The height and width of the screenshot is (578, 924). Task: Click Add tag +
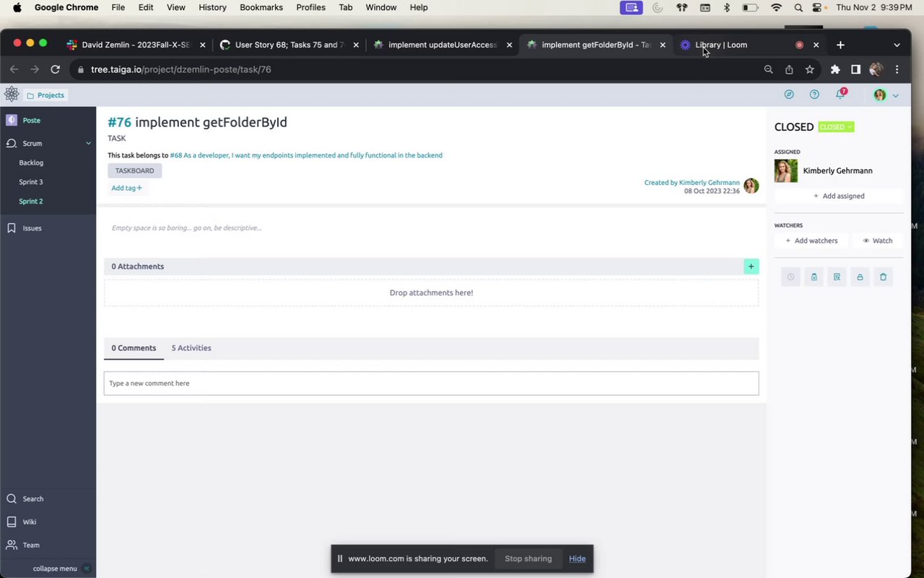click(x=126, y=188)
